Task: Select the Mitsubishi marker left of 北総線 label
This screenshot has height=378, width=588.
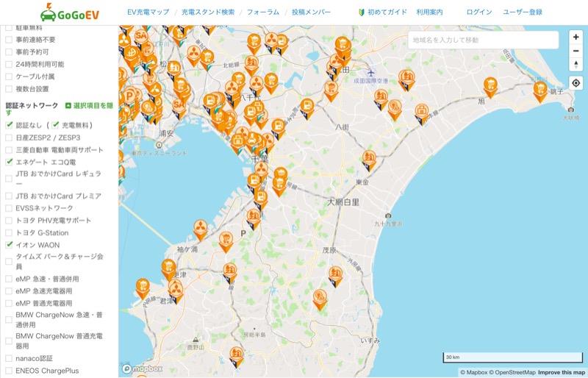Action: [193, 56]
